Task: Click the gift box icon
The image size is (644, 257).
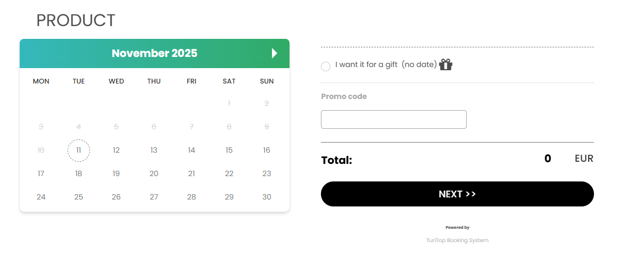Action: tap(446, 65)
